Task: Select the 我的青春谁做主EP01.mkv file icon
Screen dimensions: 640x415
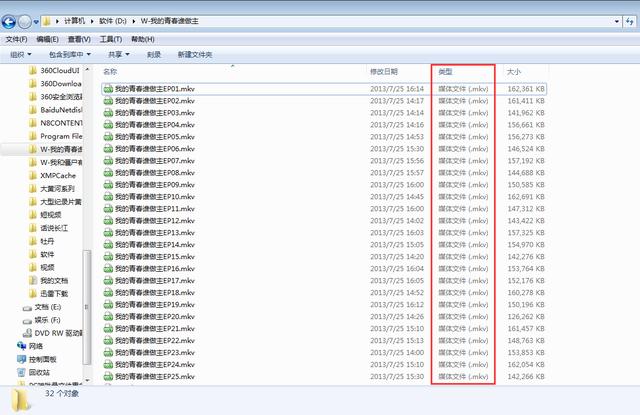Action: click(x=108, y=89)
